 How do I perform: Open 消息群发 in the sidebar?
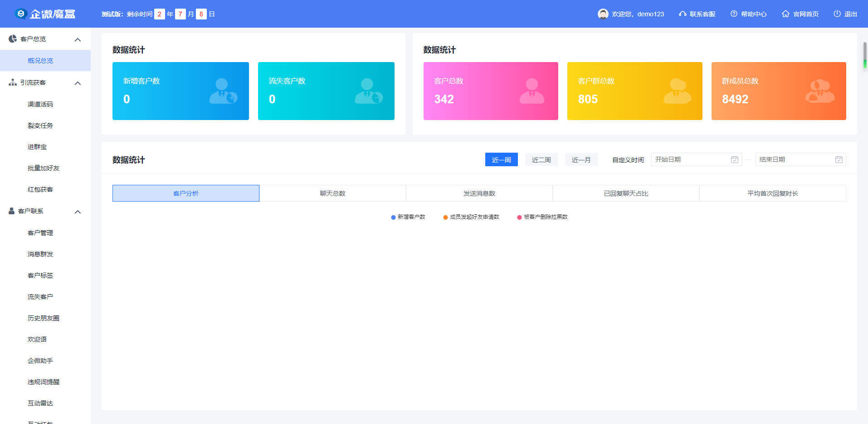[45, 254]
